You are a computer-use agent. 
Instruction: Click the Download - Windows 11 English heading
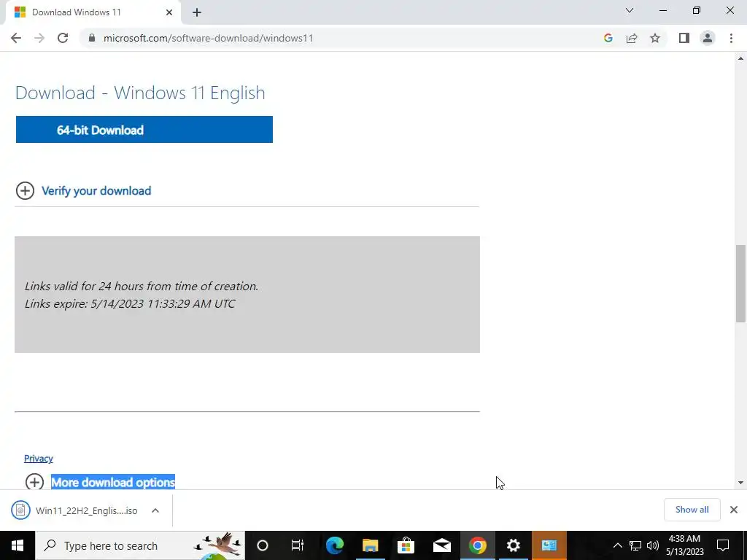click(140, 93)
